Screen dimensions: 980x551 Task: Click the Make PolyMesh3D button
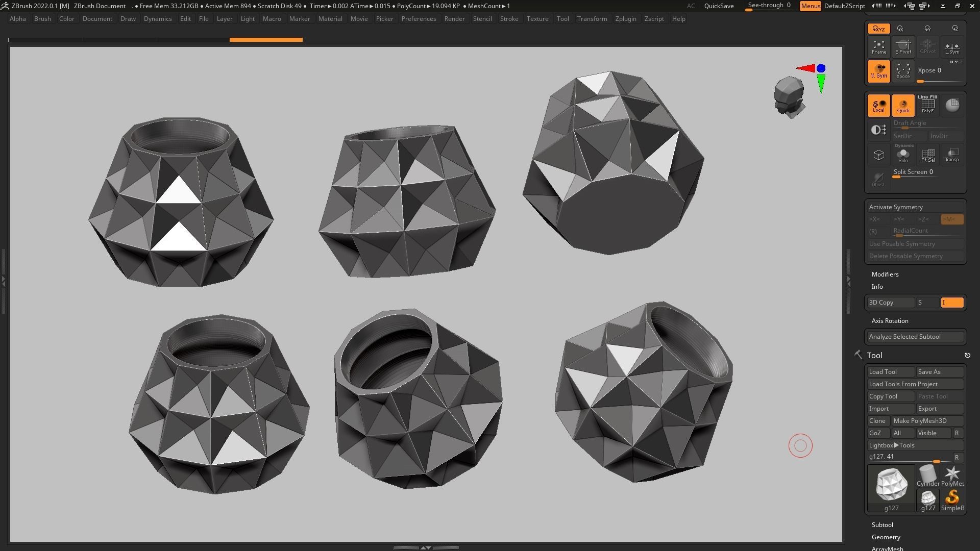tap(927, 421)
